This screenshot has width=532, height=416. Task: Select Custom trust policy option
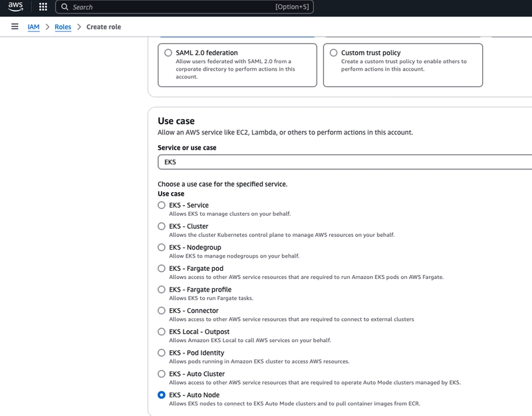(334, 53)
